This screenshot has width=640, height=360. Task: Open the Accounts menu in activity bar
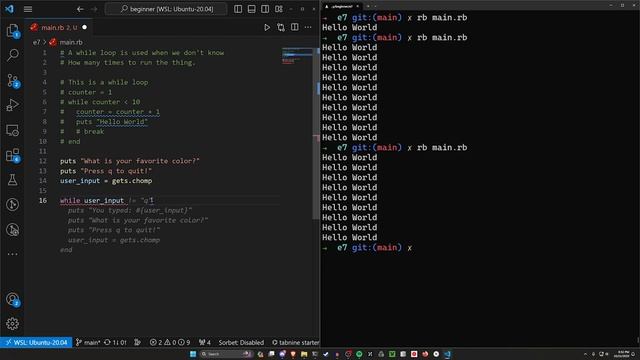click(12, 299)
